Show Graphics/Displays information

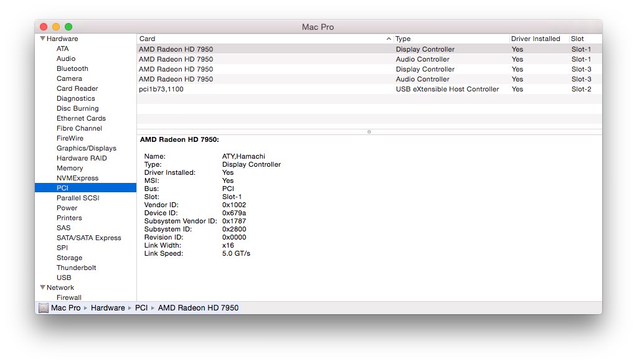(x=87, y=148)
